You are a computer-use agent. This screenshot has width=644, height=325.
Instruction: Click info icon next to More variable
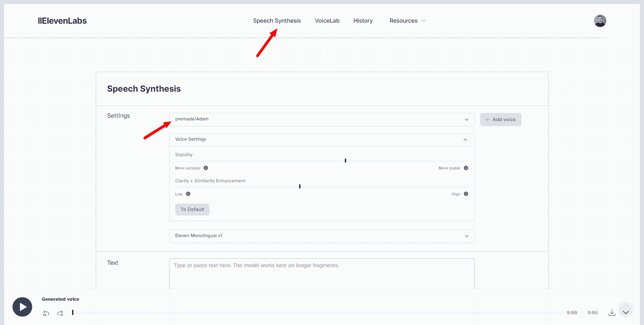pos(206,168)
